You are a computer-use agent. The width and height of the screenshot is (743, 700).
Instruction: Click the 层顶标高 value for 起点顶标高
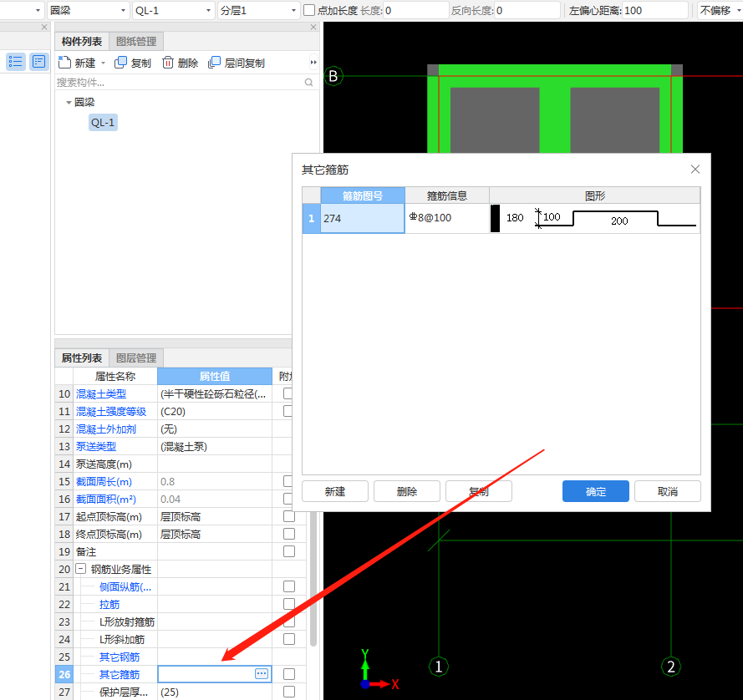pyautogui.click(x=215, y=516)
